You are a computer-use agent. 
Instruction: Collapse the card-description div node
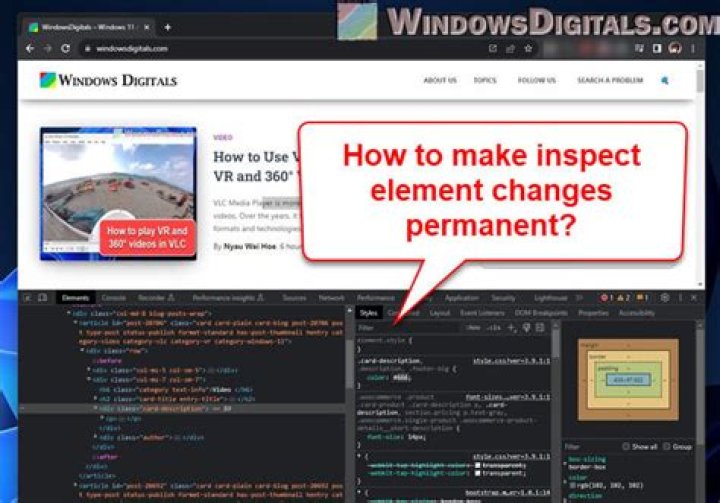click(x=96, y=408)
